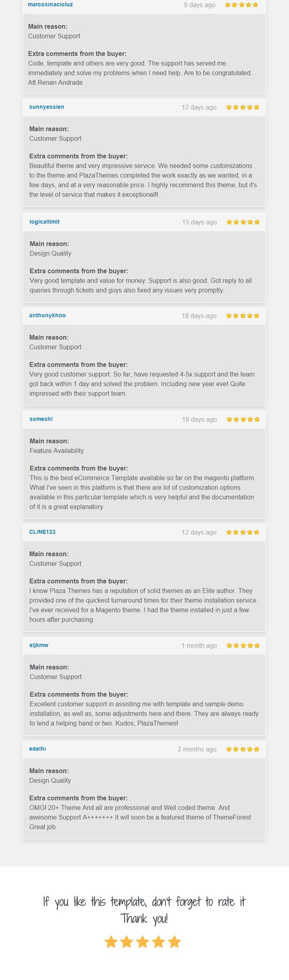
Task: Click the first large star at the bottom
Action: point(111,942)
